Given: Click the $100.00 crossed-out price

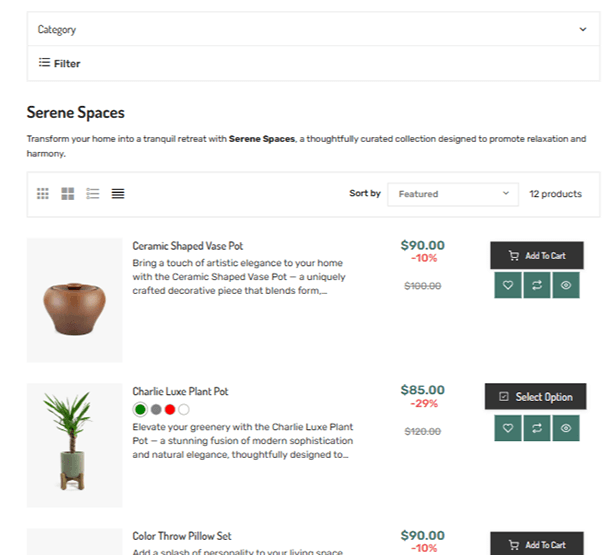Looking at the screenshot, I should pyautogui.click(x=422, y=286).
